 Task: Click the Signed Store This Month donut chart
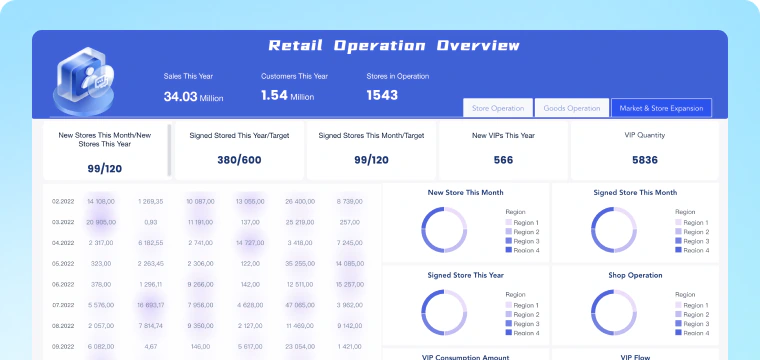click(613, 230)
